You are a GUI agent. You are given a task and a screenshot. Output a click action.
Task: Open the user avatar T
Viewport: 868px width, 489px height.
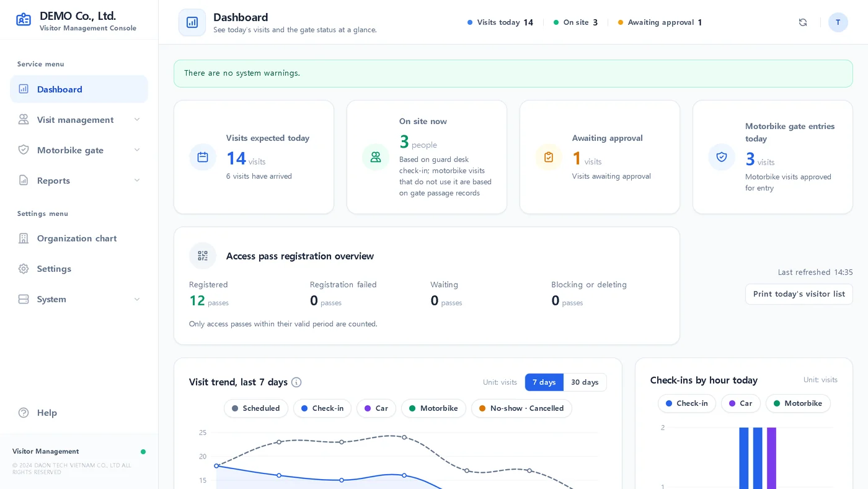coord(838,22)
